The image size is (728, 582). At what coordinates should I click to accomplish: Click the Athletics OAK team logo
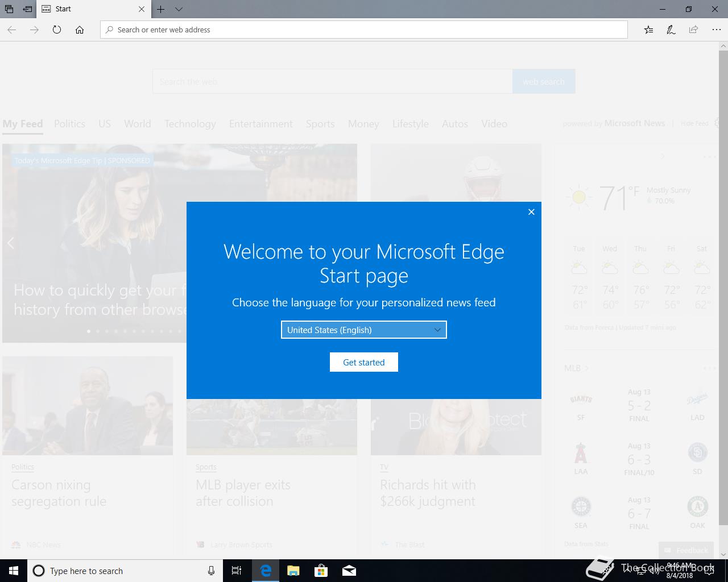(697, 506)
